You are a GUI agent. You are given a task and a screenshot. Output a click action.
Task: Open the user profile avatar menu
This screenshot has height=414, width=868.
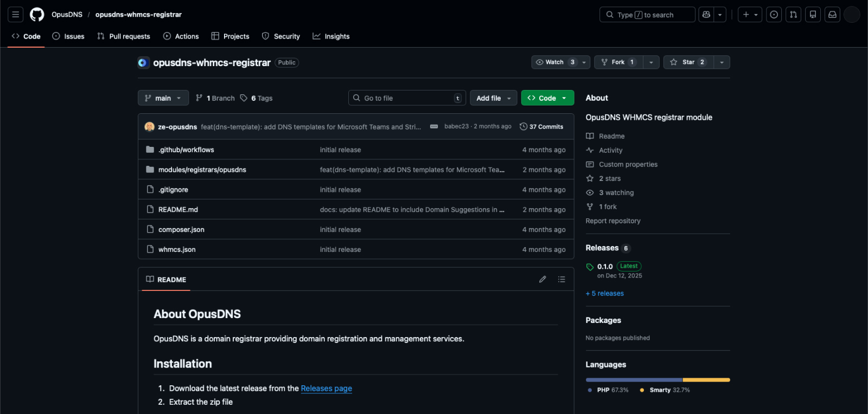tap(852, 15)
